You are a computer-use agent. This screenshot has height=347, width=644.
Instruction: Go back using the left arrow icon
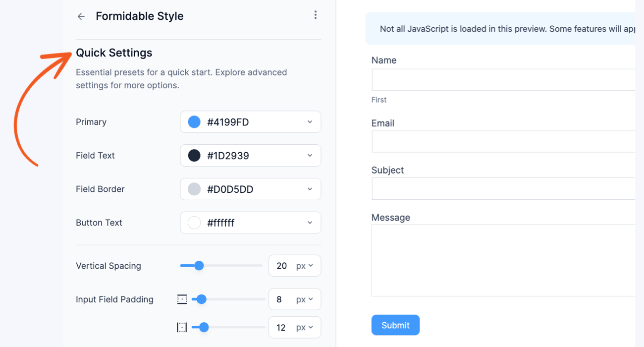click(81, 16)
